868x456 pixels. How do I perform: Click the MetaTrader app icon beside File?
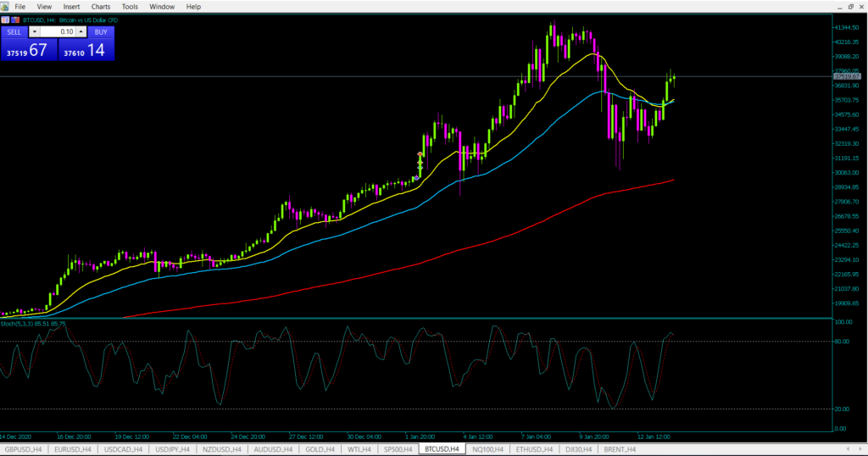pyautogui.click(x=6, y=6)
